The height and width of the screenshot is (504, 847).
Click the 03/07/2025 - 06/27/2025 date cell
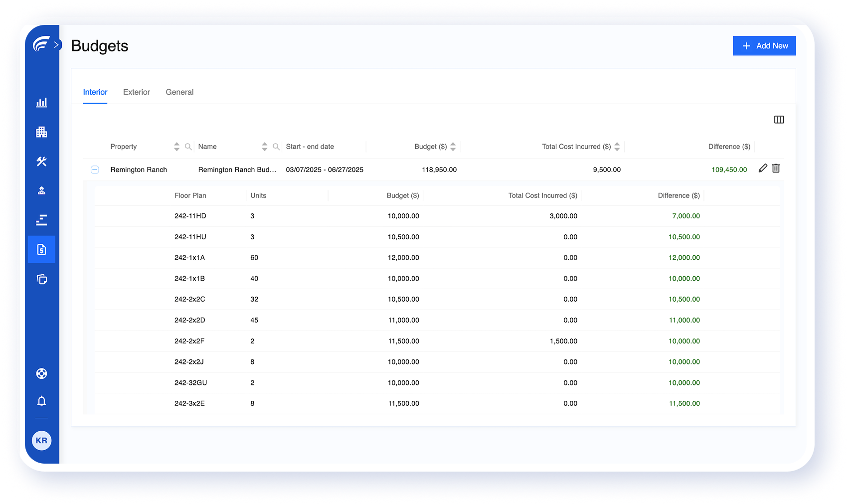coord(325,170)
